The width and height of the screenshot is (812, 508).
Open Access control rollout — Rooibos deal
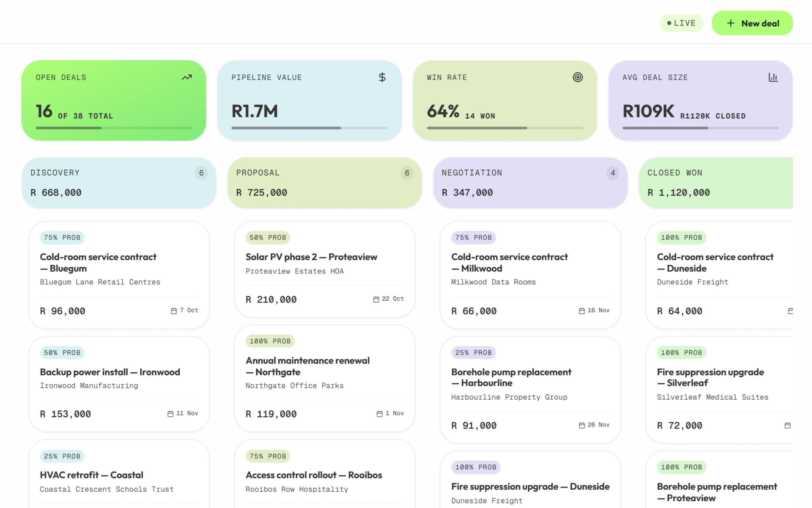325,473
